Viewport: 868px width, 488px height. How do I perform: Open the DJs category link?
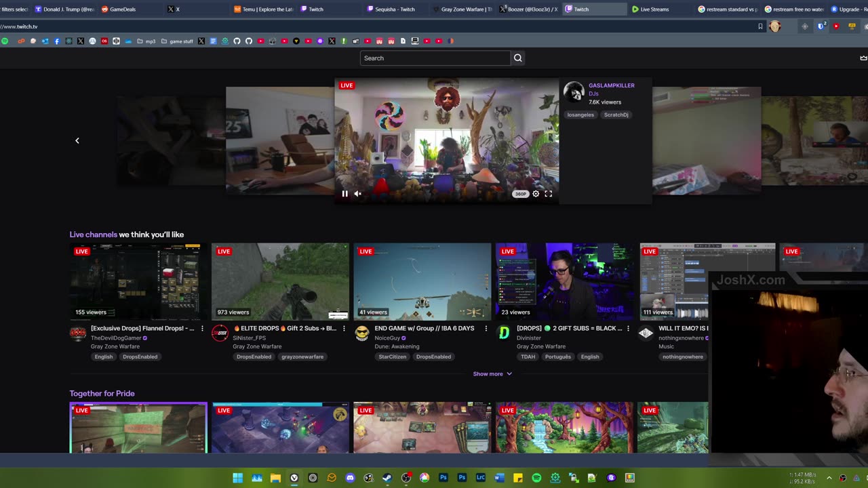(593, 94)
